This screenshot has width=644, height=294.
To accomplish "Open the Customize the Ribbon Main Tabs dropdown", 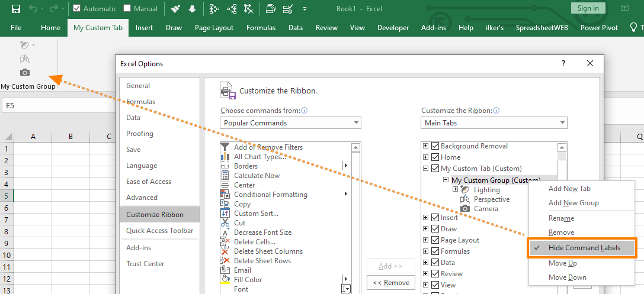I will click(494, 123).
